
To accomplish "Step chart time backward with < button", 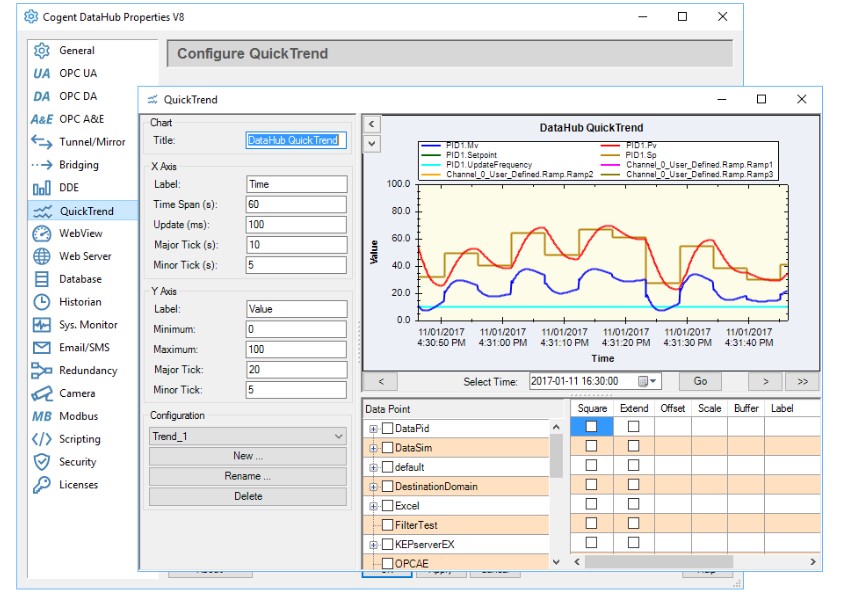I will (381, 382).
